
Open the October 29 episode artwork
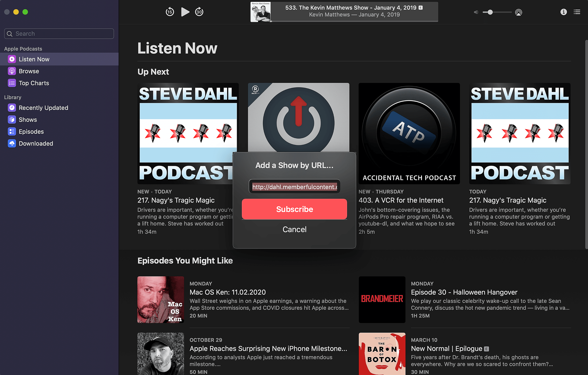pyautogui.click(x=161, y=354)
